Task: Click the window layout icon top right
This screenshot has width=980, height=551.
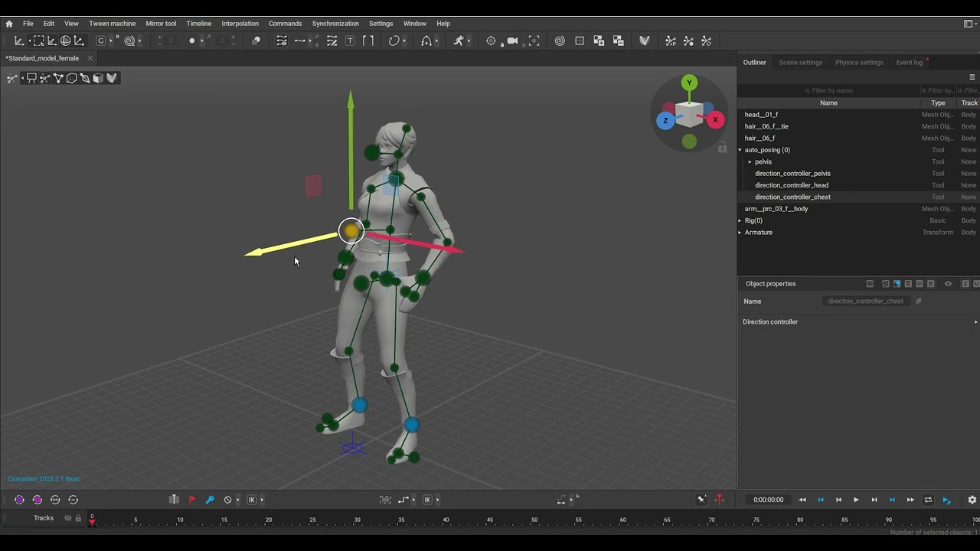Action: point(969,24)
